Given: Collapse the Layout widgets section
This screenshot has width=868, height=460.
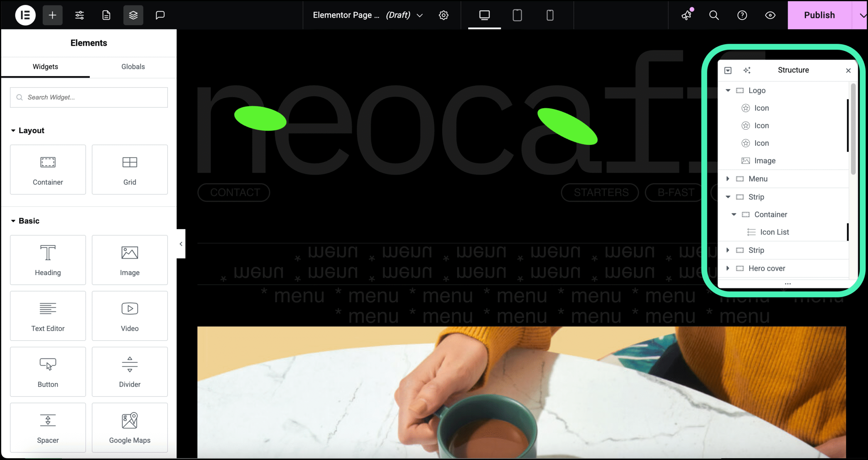Looking at the screenshot, I should click(13, 131).
